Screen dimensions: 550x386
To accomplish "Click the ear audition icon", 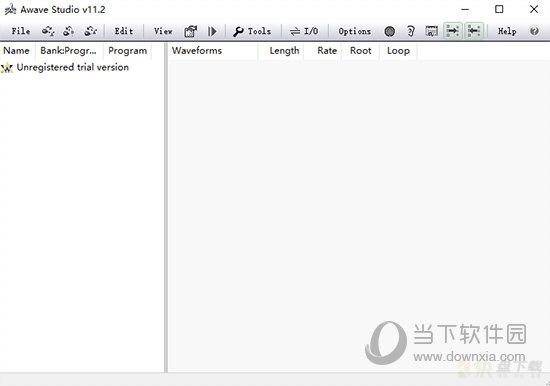I will [x=411, y=31].
